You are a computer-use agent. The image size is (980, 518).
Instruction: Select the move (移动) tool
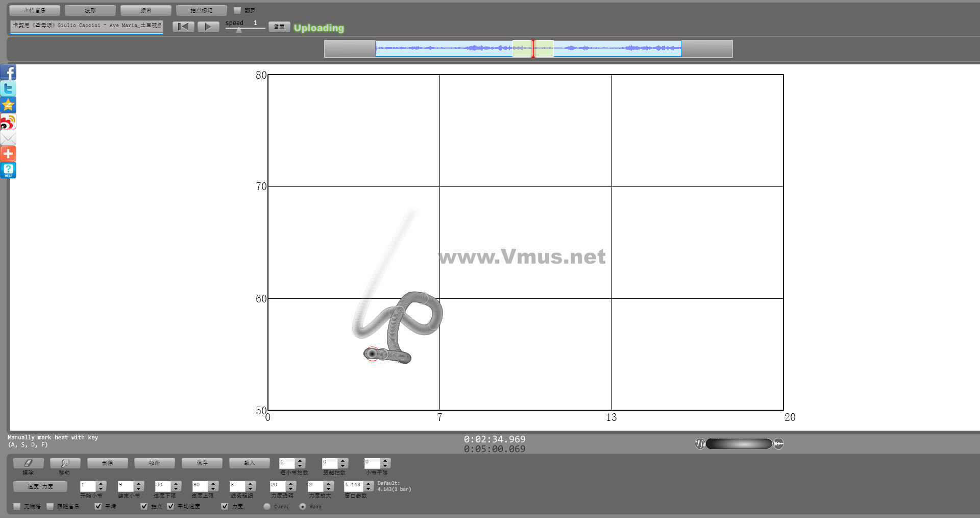tap(65, 463)
